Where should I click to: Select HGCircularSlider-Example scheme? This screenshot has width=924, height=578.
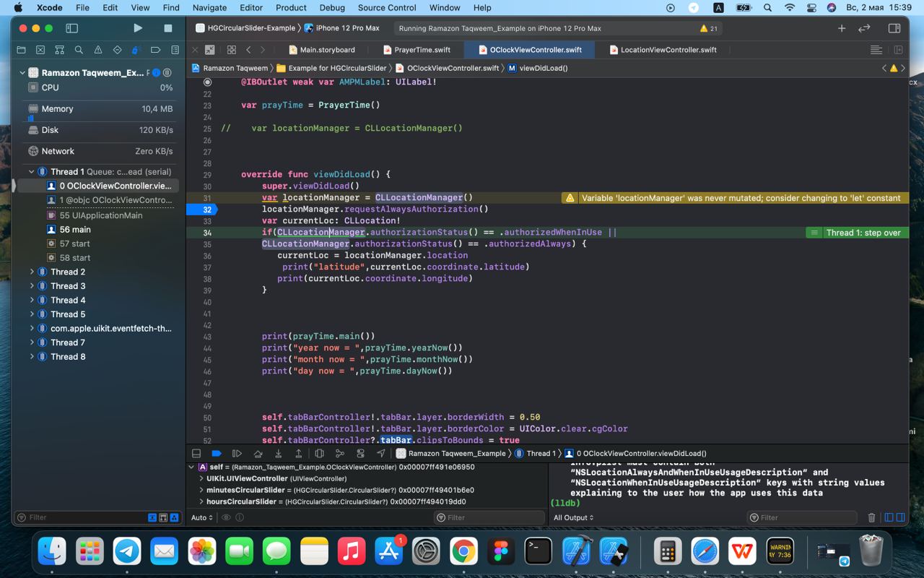[x=245, y=28]
